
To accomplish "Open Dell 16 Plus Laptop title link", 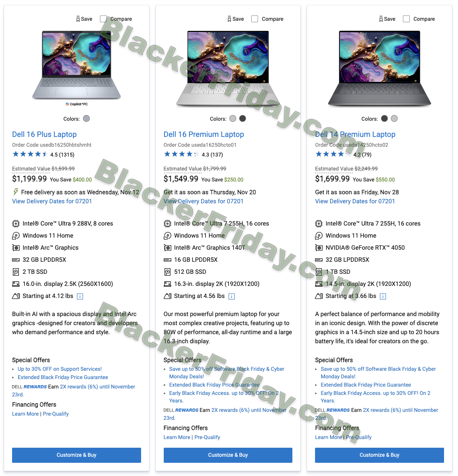I will [x=45, y=134].
